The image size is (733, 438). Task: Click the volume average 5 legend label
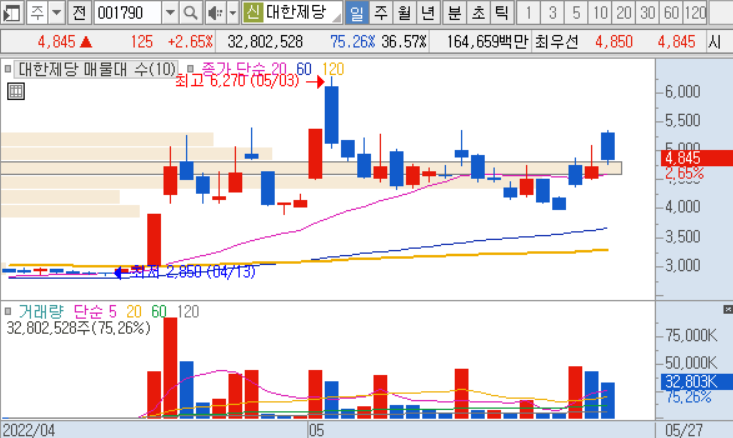tap(112, 312)
